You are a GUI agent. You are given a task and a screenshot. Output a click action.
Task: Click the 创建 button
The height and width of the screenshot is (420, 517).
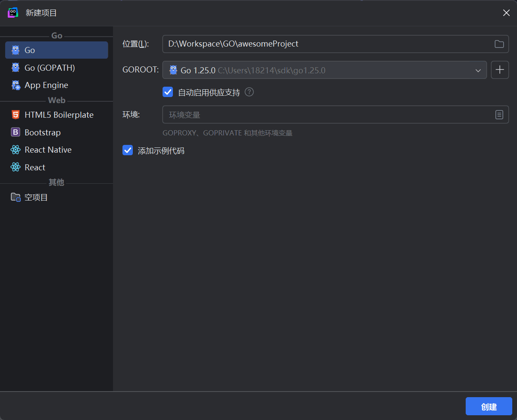pyautogui.click(x=489, y=407)
